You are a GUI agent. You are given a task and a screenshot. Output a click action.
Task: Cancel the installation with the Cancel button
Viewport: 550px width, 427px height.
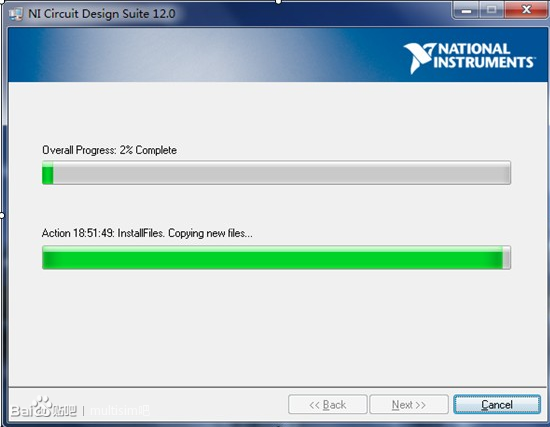(497, 405)
